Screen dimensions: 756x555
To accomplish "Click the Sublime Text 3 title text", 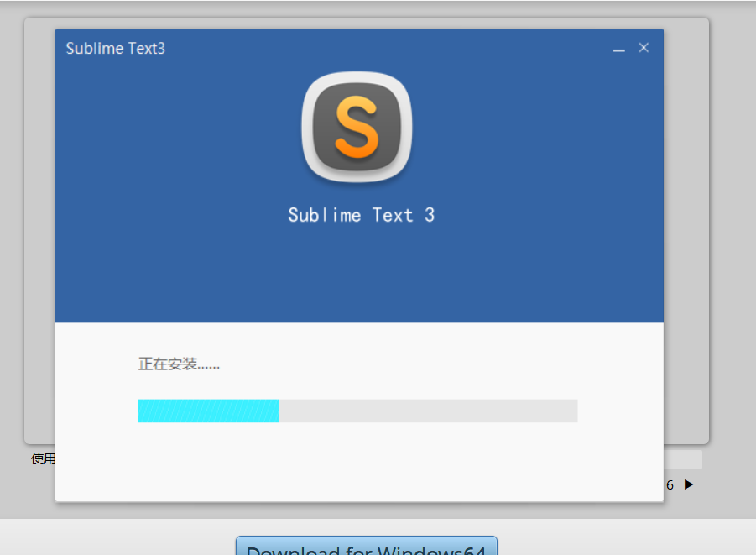I will [361, 214].
